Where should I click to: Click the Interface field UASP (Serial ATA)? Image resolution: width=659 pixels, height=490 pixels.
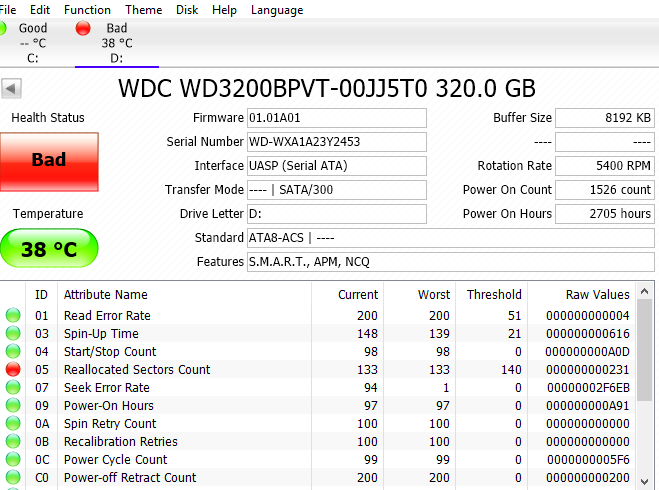click(337, 166)
